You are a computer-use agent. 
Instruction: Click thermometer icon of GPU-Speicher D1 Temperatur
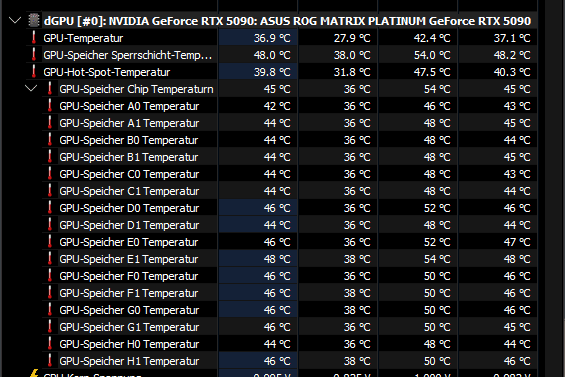(x=50, y=225)
